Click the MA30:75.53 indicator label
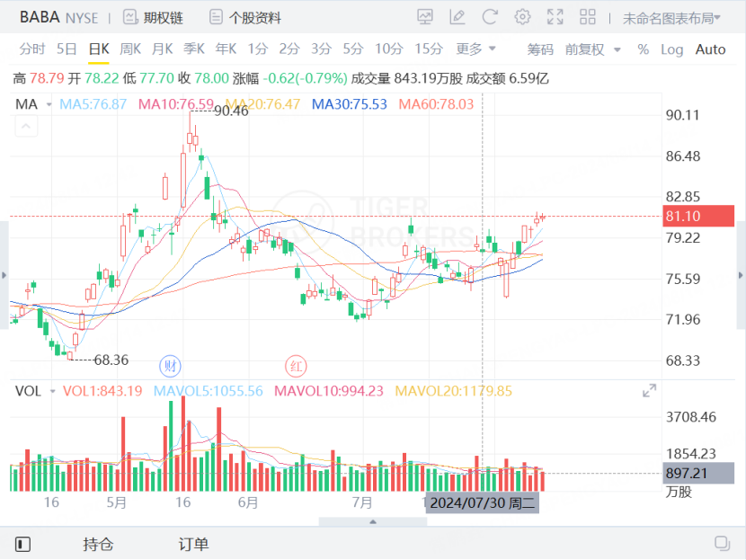 350,104
